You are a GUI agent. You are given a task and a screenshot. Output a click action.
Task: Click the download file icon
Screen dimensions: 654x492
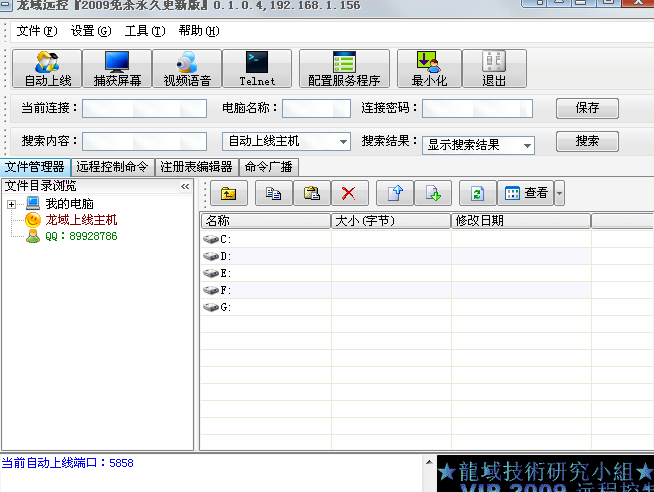coord(433,193)
